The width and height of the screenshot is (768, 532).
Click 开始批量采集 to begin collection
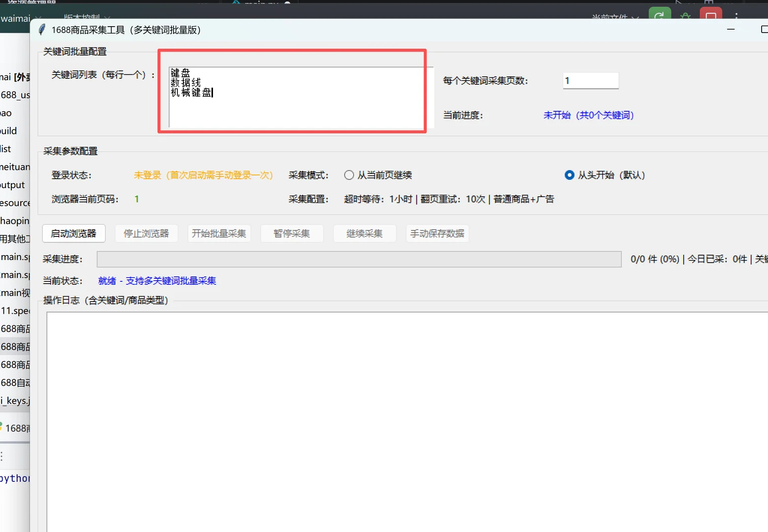point(219,233)
